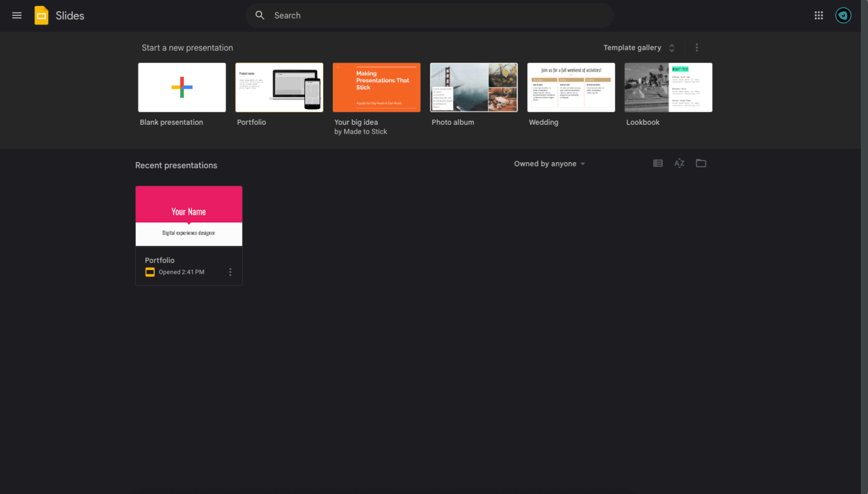Image resolution: width=868 pixels, height=494 pixels.
Task: Click the Slides logo icon
Action: click(41, 16)
